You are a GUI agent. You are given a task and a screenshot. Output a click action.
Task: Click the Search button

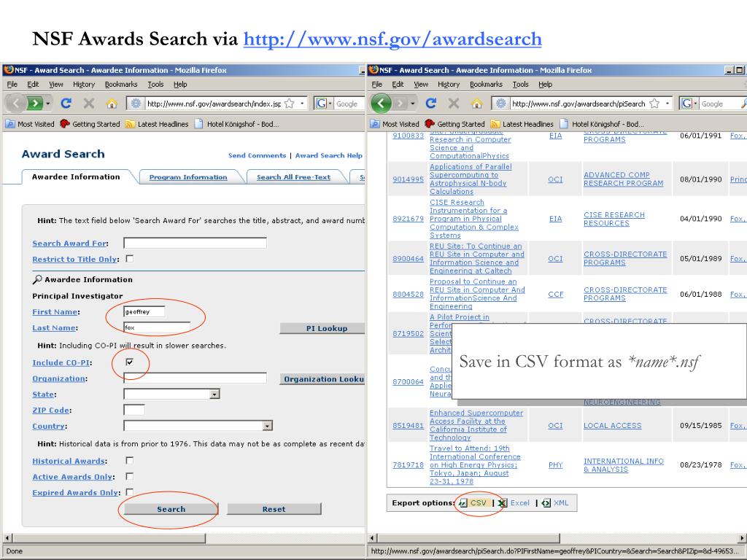coord(171,509)
